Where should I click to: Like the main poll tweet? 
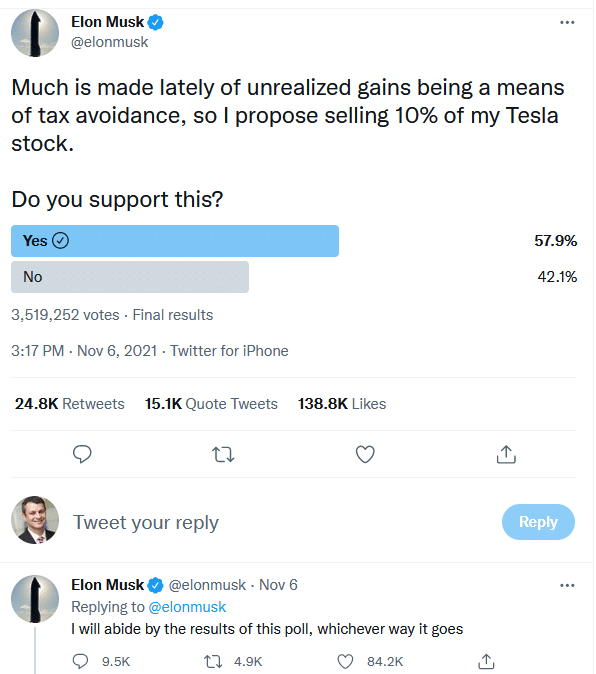click(x=365, y=454)
